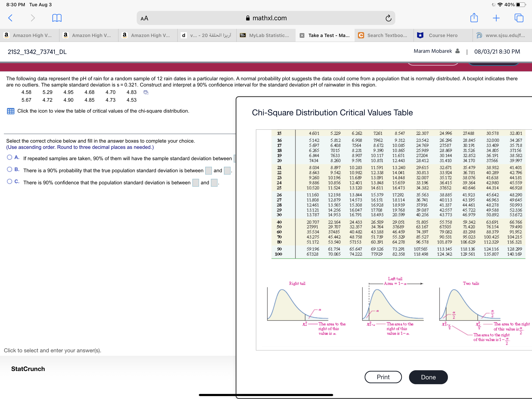Reload the mathxl.com page
Image resolution: width=532 pixels, height=399 pixels.
[x=389, y=18]
